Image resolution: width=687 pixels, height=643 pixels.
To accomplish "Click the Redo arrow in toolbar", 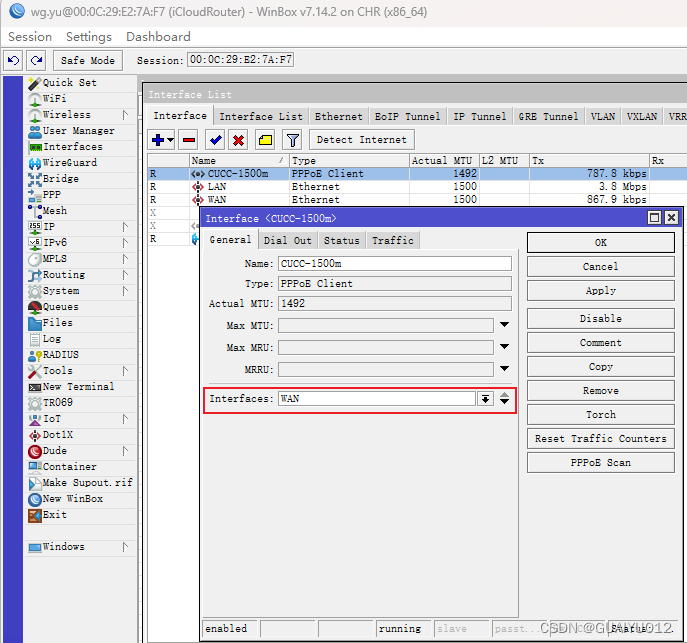I will [36, 60].
